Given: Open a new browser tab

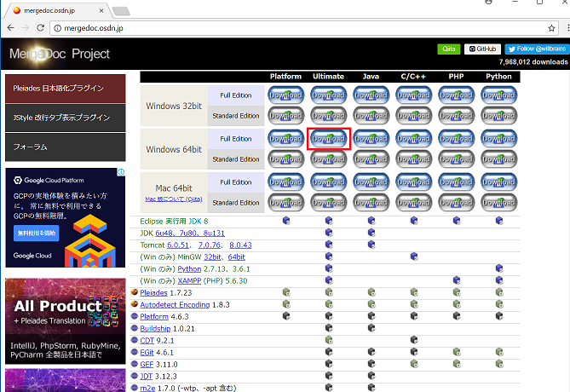Looking at the screenshot, I should (121, 11).
